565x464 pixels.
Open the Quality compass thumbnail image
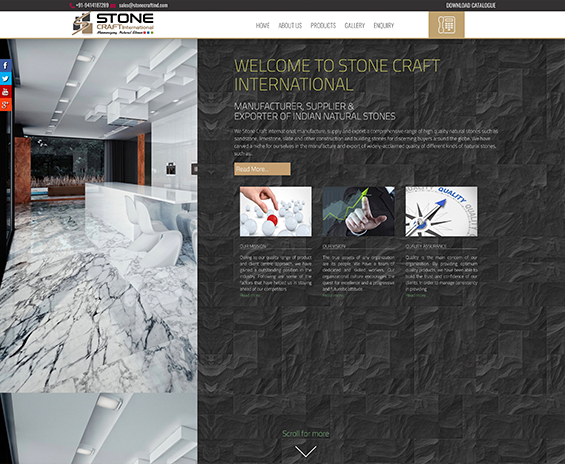pos(441,211)
